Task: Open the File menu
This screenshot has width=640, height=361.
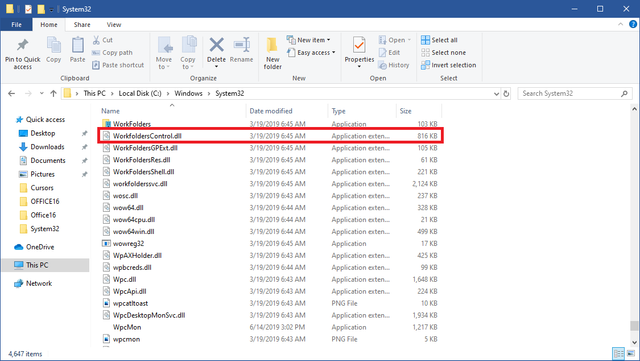Action: (16, 25)
